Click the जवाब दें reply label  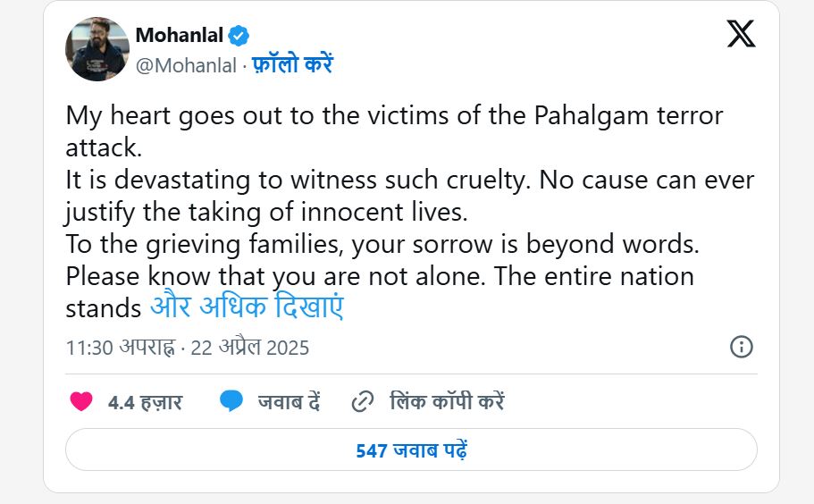[x=289, y=403]
